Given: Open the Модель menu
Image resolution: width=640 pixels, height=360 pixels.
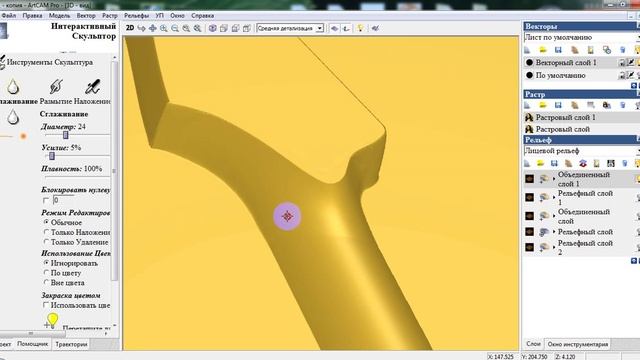Looking at the screenshot, I should 60,16.
